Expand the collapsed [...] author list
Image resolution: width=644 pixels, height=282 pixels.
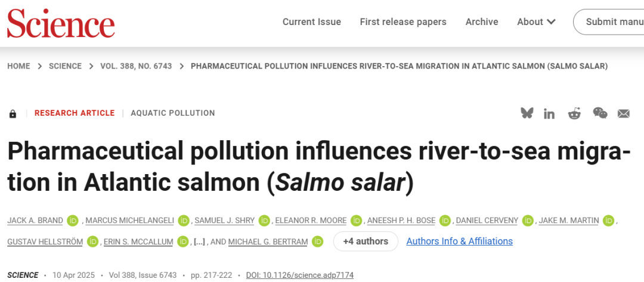(199, 242)
